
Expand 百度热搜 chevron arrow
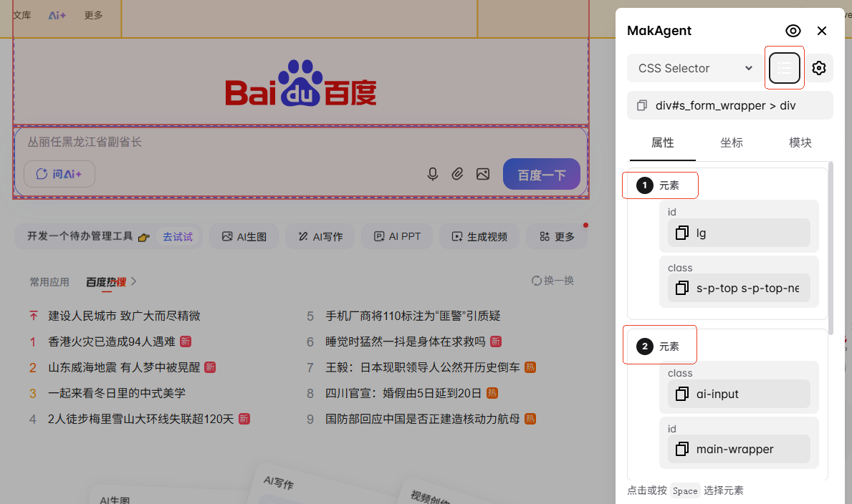tap(134, 281)
